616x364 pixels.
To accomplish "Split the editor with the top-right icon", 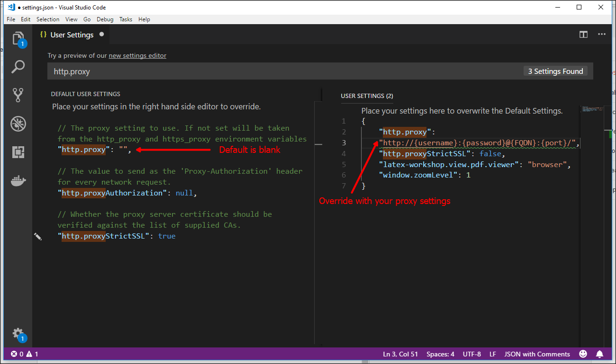I will pos(583,34).
